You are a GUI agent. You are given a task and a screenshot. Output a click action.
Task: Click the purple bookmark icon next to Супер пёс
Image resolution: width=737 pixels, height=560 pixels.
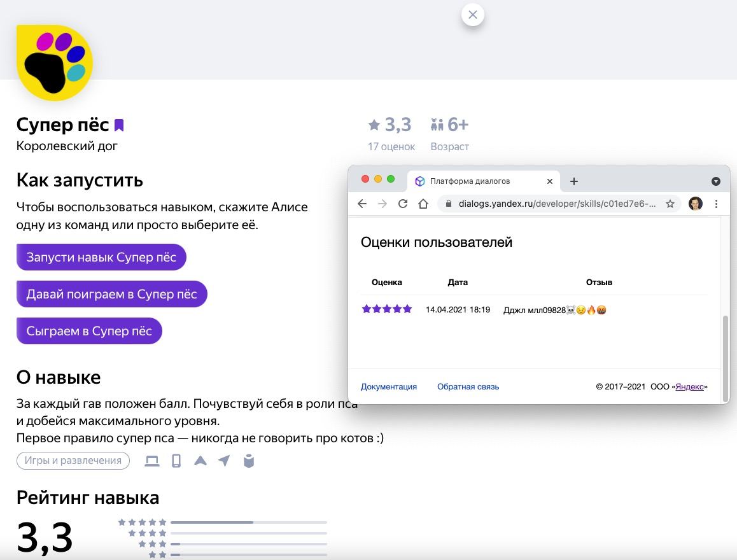119,125
